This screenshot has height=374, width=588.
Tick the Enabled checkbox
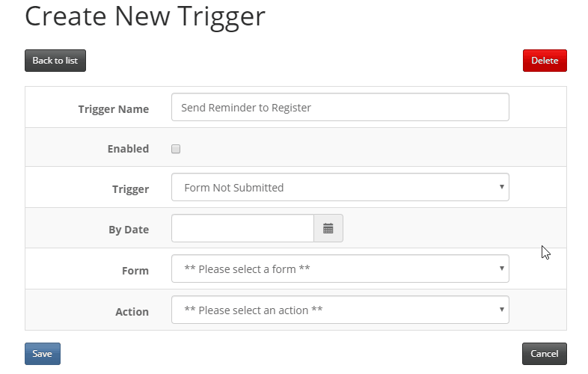pos(176,149)
